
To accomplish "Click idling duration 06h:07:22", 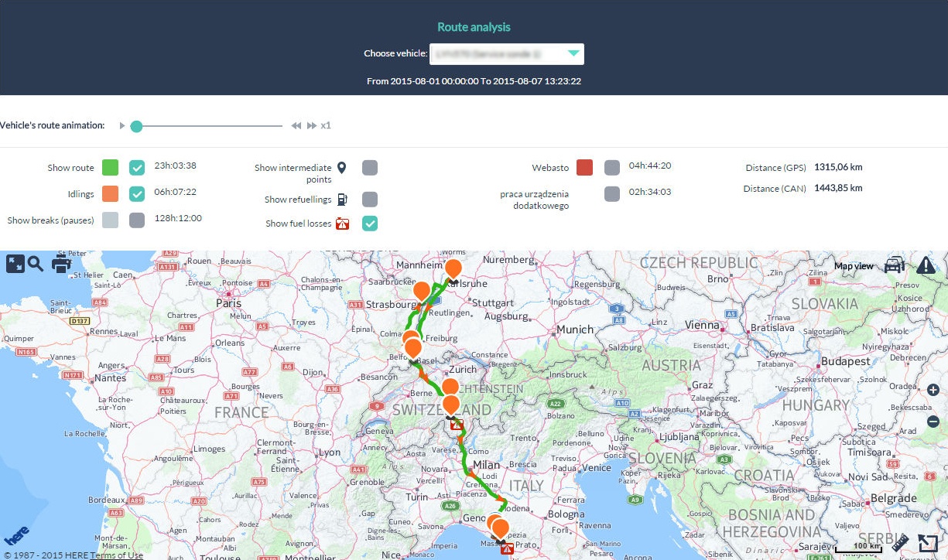I will tap(176, 192).
